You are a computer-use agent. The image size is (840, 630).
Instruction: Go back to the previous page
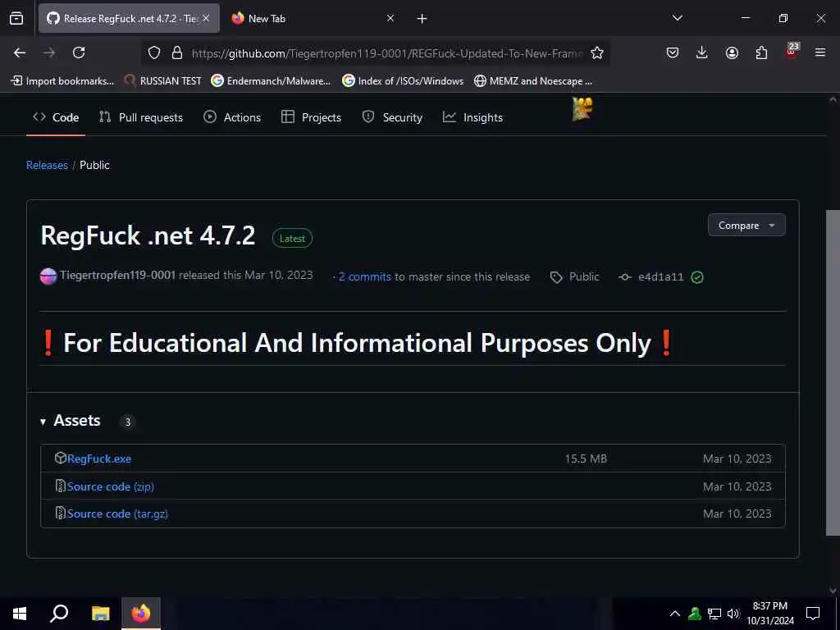20,52
